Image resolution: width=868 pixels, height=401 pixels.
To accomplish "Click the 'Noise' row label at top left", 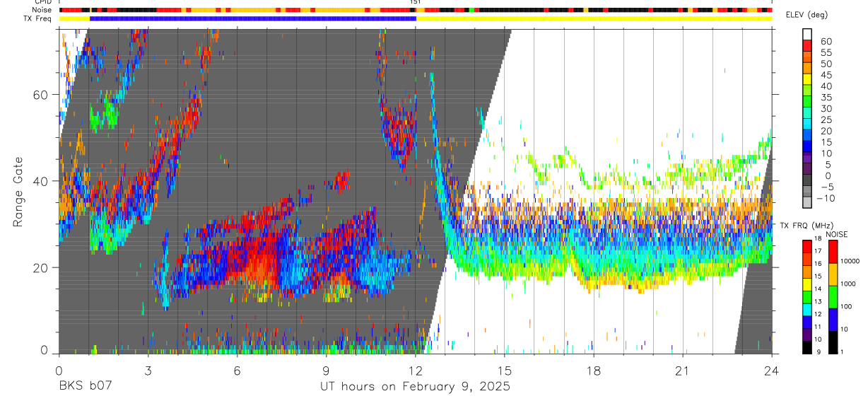I will (x=42, y=11).
